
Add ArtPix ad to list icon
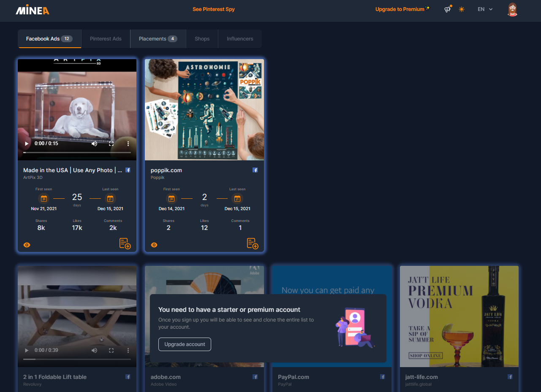[x=125, y=243]
